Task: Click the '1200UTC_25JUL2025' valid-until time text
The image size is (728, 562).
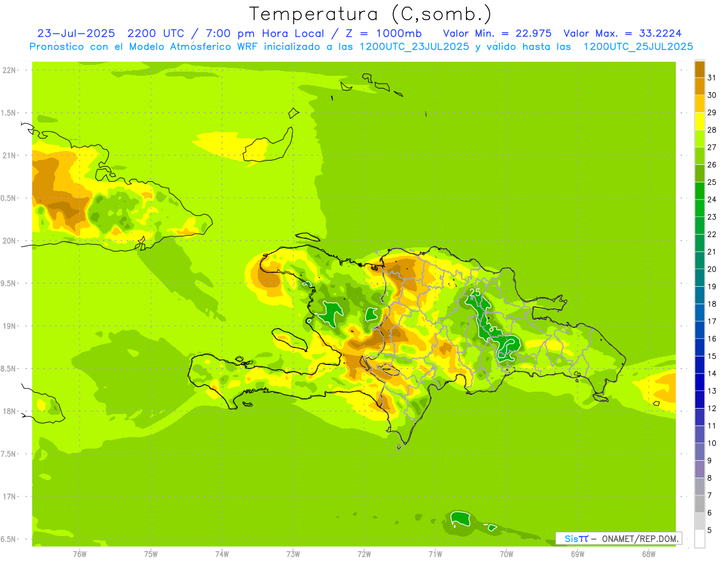Action: coord(638,47)
